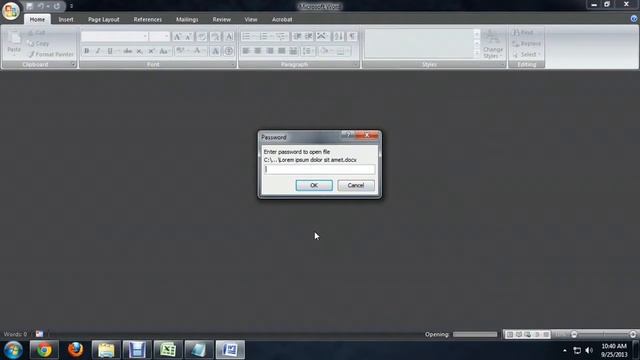Image resolution: width=640 pixels, height=360 pixels.
Task: Click OK in the Password dialog
Action: point(314,185)
